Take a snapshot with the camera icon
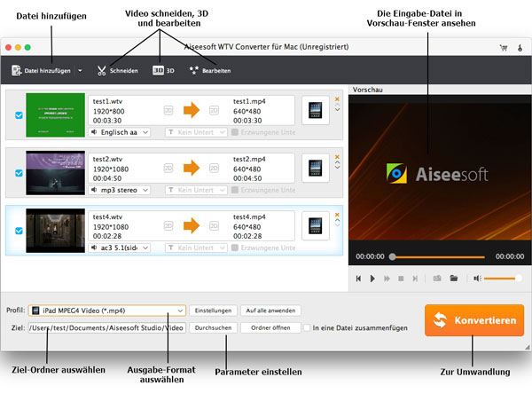The width and height of the screenshot is (532, 401). click(437, 279)
